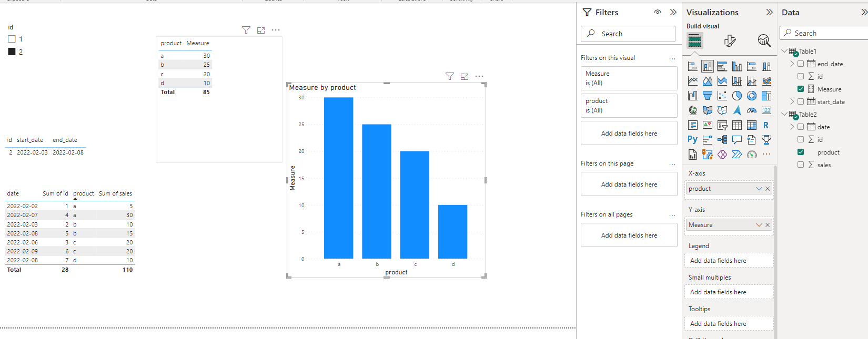This screenshot has height=339, width=868.
Task: Collapse the Table2 tree node
Action: [784, 114]
